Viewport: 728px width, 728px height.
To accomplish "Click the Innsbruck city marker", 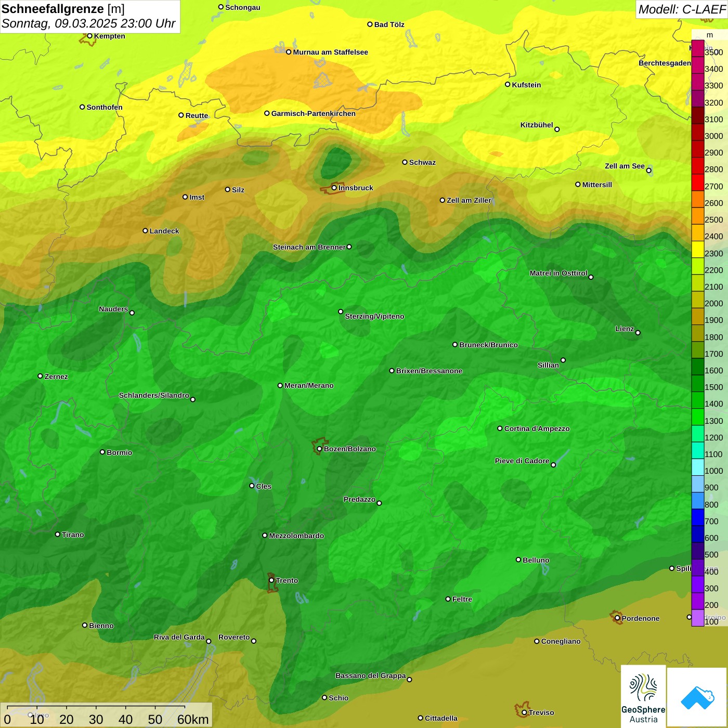I will (x=334, y=188).
